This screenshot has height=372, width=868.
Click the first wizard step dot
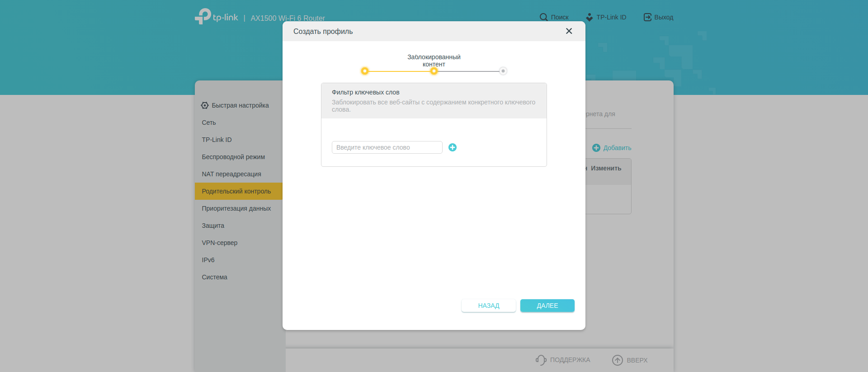point(364,71)
